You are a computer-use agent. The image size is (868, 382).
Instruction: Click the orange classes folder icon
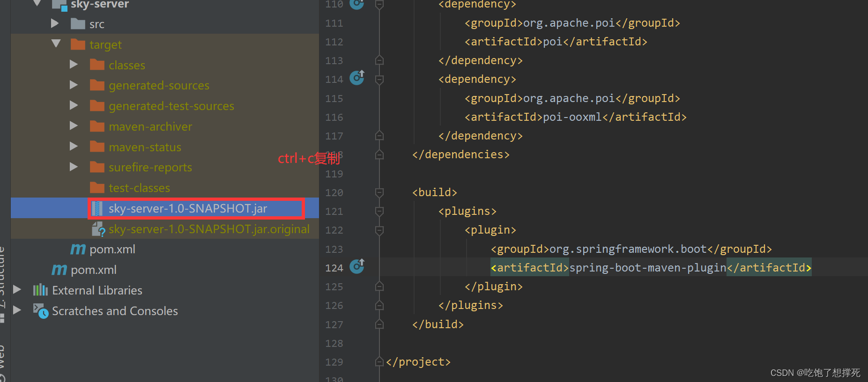coord(97,65)
